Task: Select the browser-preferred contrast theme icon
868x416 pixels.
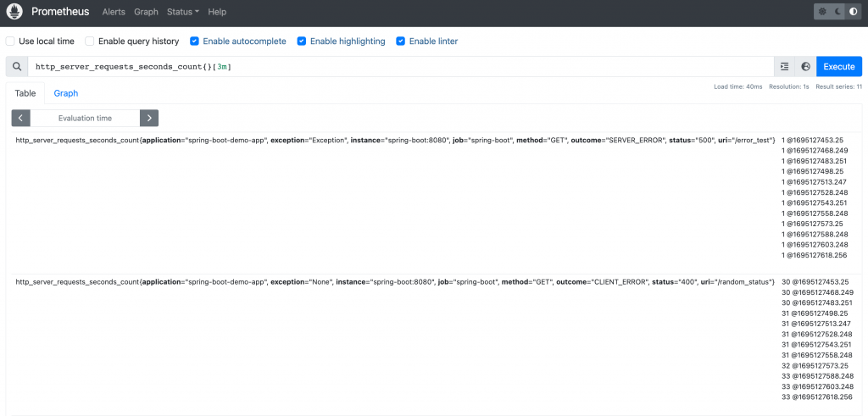Action: [853, 12]
